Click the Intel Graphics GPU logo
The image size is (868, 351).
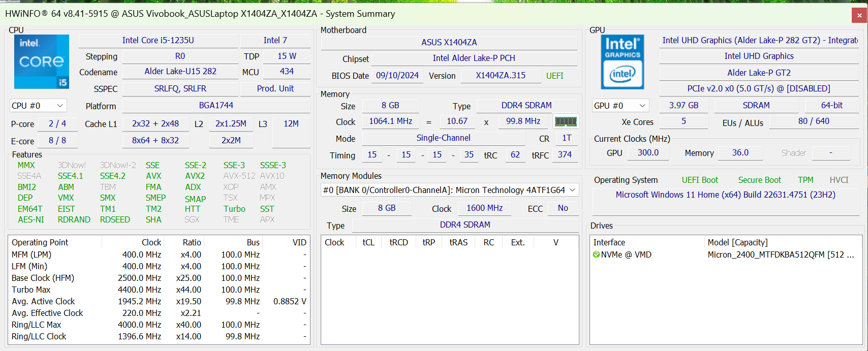coord(623,62)
